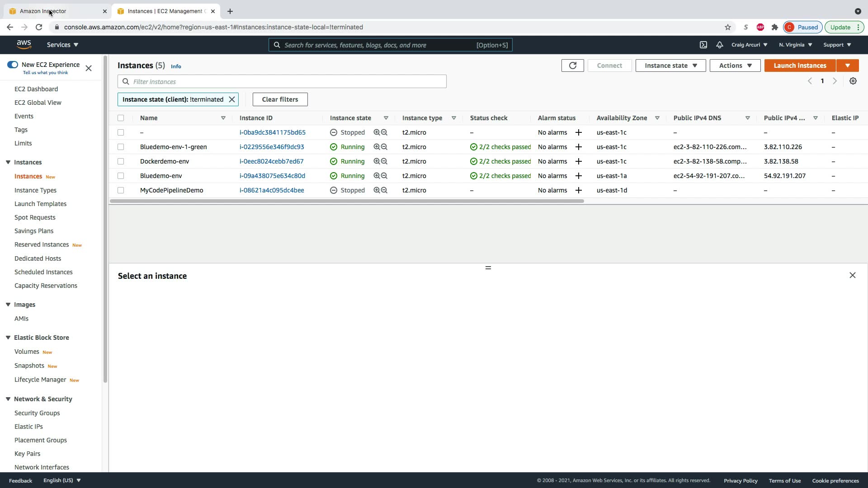Remove the !terminated instance state filter
The height and width of the screenshot is (488, 868).
(x=232, y=99)
